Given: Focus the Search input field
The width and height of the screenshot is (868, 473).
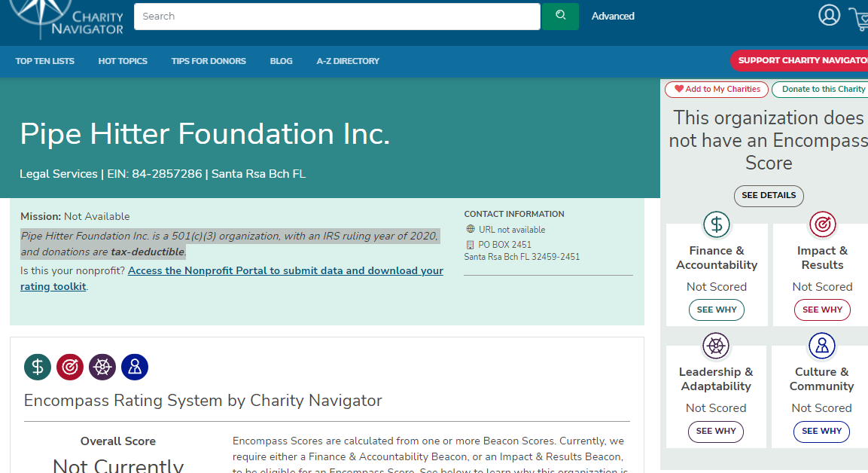Looking at the screenshot, I should click(x=337, y=17).
